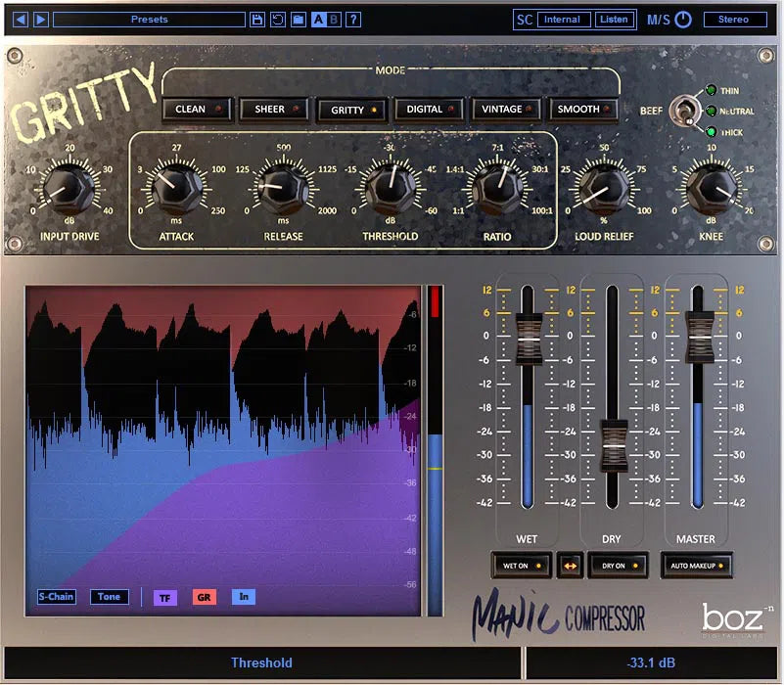Open the S-Chain panel
Image resolution: width=784 pixels, height=685 pixels.
tap(55, 597)
